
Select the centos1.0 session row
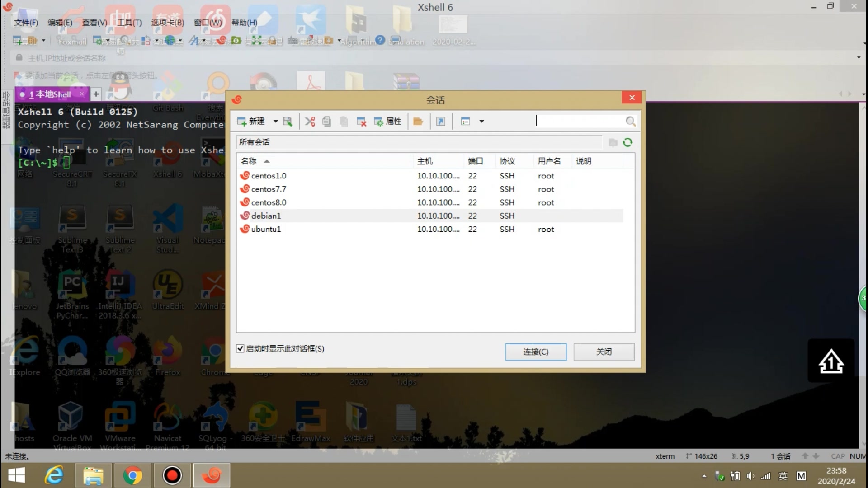coord(430,176)
